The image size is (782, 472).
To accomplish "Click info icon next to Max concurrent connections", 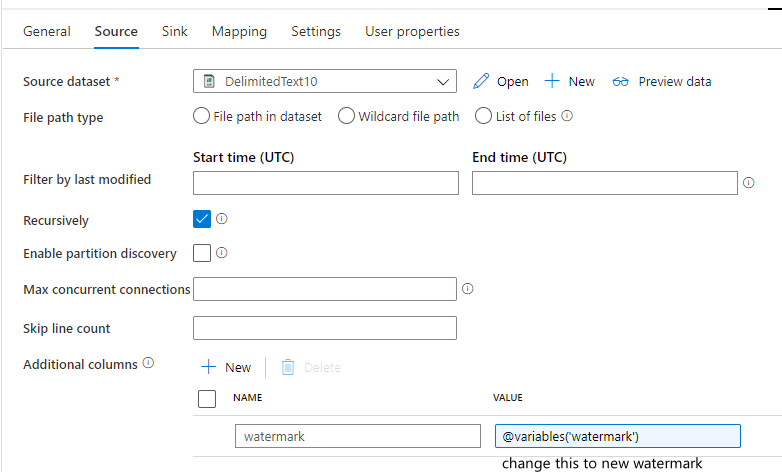I will point(467,289).
